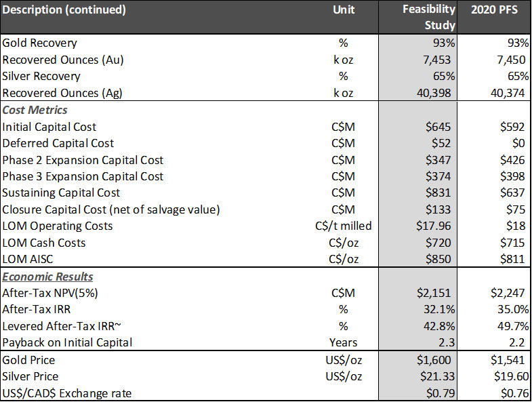Click the 'Feasibility Study' column header
The height and width of the screenshot is (402, 532).
[427, 18]
